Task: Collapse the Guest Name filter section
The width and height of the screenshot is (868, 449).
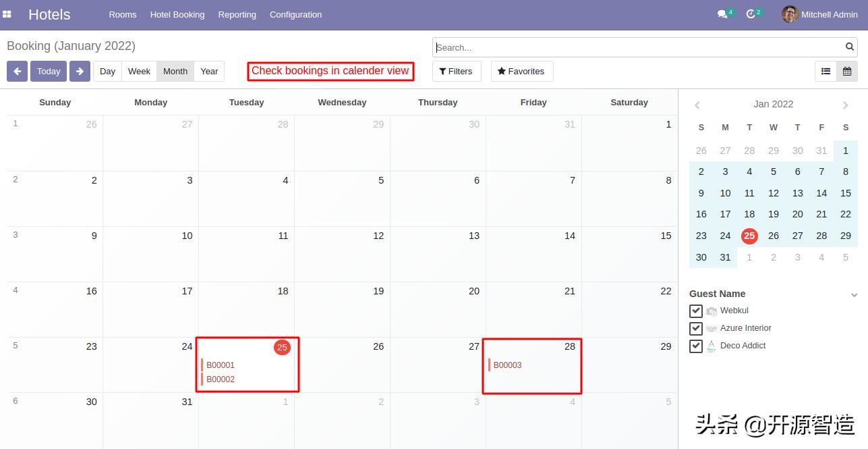Action: (x=854, y=294)
